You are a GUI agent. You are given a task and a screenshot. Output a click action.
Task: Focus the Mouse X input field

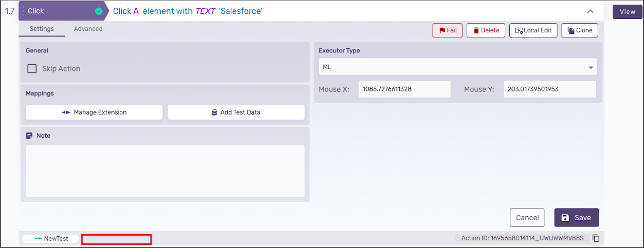coord(404,89)
